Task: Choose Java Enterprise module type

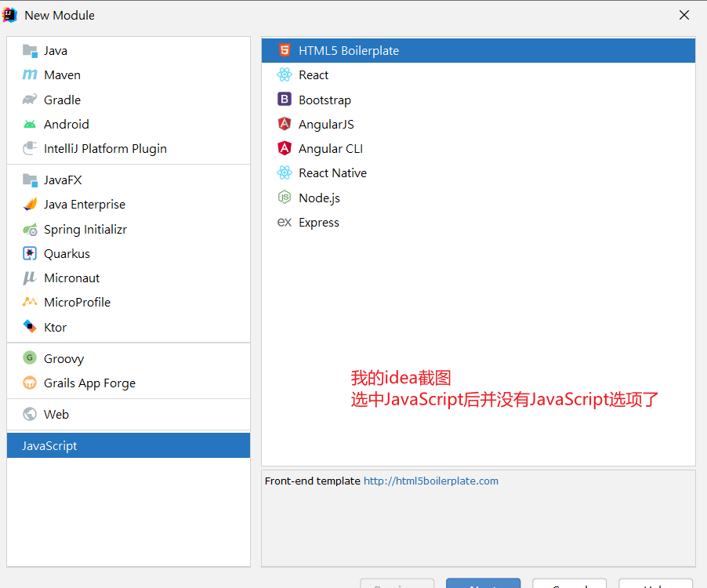Action: 84,204
